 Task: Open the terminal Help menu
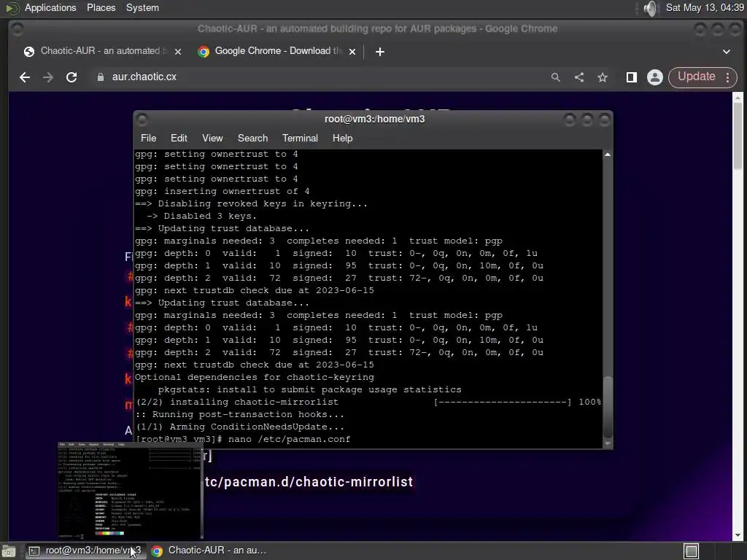342,138
